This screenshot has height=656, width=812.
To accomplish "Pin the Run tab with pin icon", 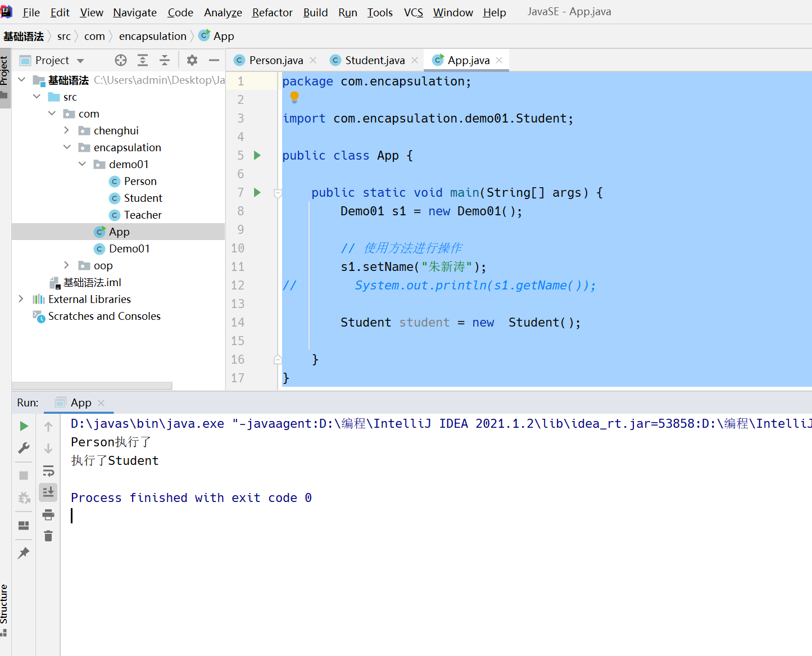I will [x=24, y=553].
